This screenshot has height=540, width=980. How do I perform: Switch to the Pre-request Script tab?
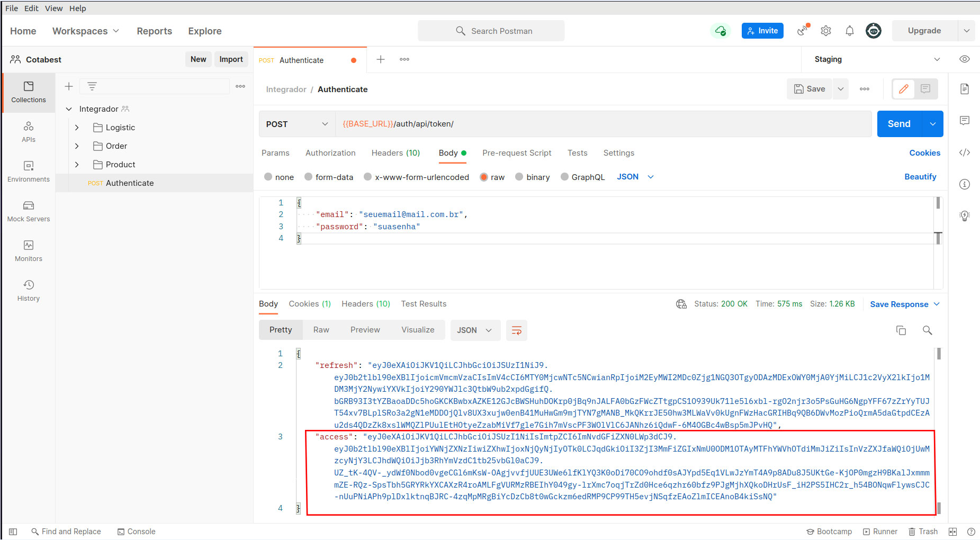tap(517, 153)
